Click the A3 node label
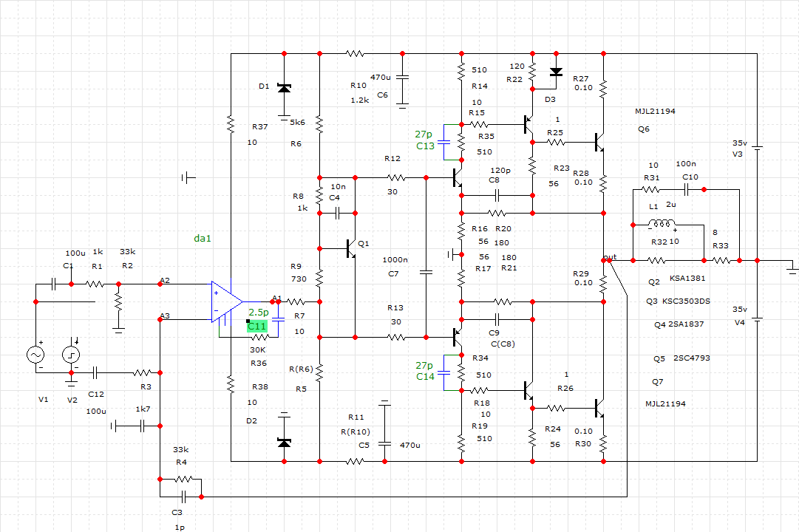Image resolution: width=799 pixels, height=532 pixels. 165,316
